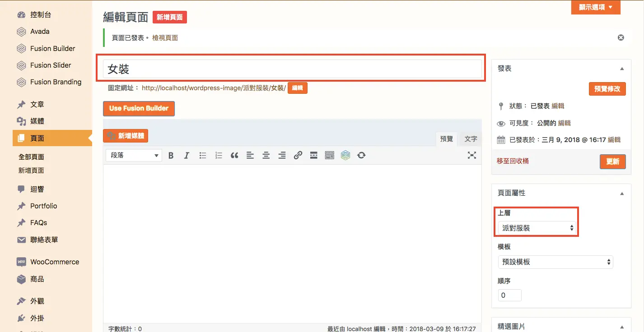The image size is (644, 332).
Task: Expand the 顯示選項 screen options
Action: [x=596, y=7]
